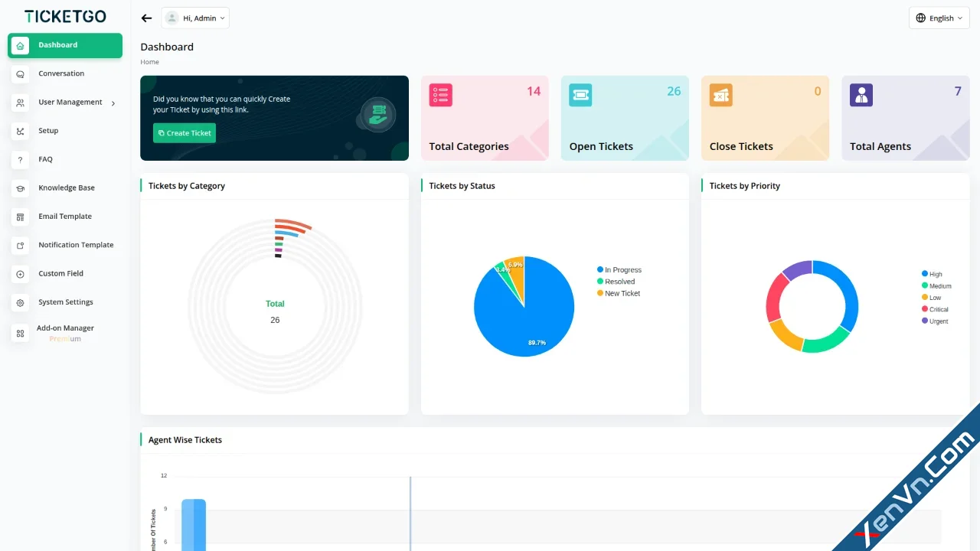Image resolution: width=980 pixels, height=551 pixels.
Task: Open the Hi, Admin user dropdown
Action: (195, 18)
